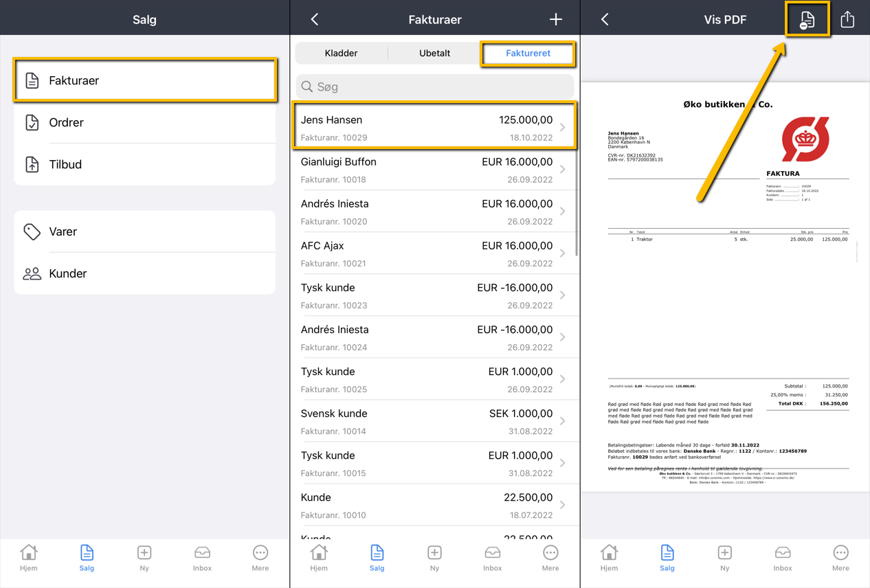Switch to the Ubetalt segment
This screenshot has height=588, width=870.
(434, 53)
